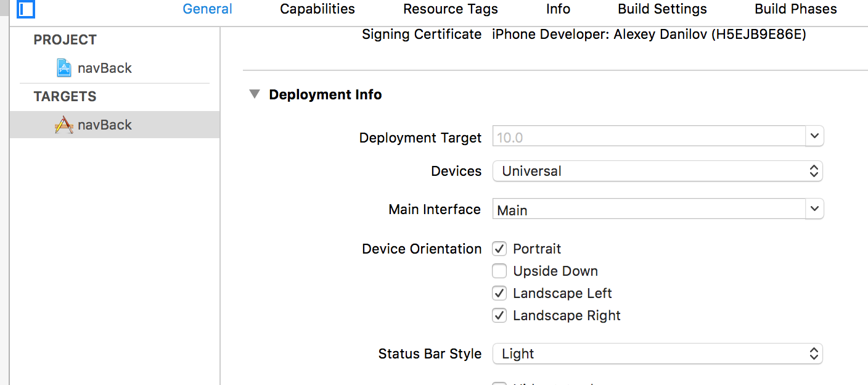Switch to the Build Settings tab
The image size is (868, 385).
662,9
